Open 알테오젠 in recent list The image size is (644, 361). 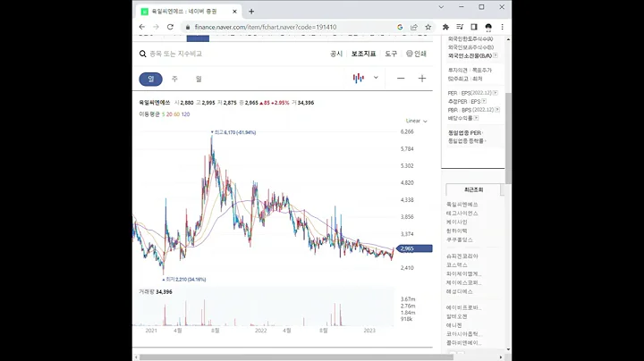(x=457, y=316)
